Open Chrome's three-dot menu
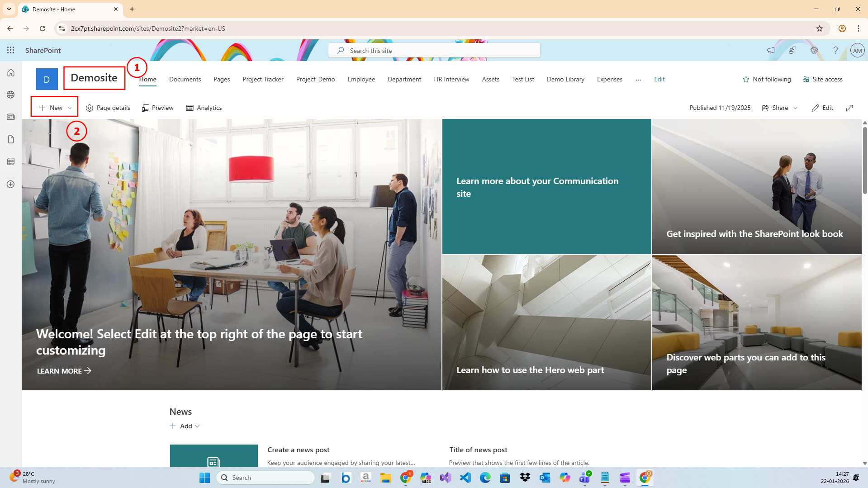Viewport: 868px width, 488px height. pos(859,28)
